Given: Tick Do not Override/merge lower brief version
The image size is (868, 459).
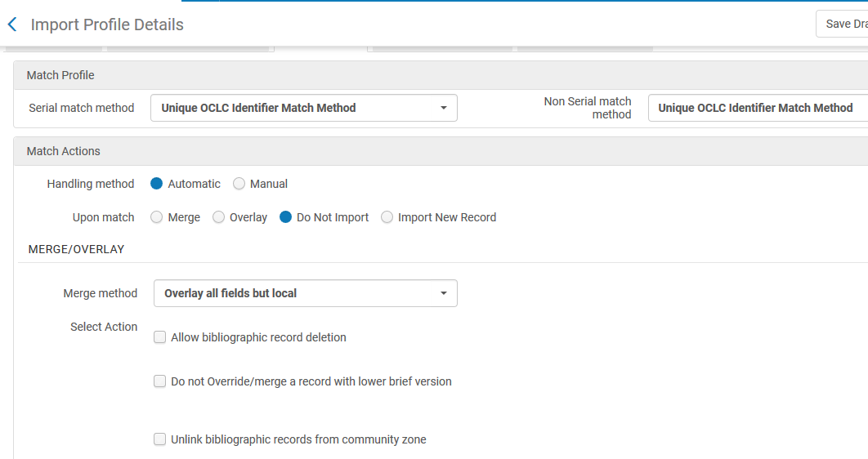Looking at the screenshot, I should [160, 381].
